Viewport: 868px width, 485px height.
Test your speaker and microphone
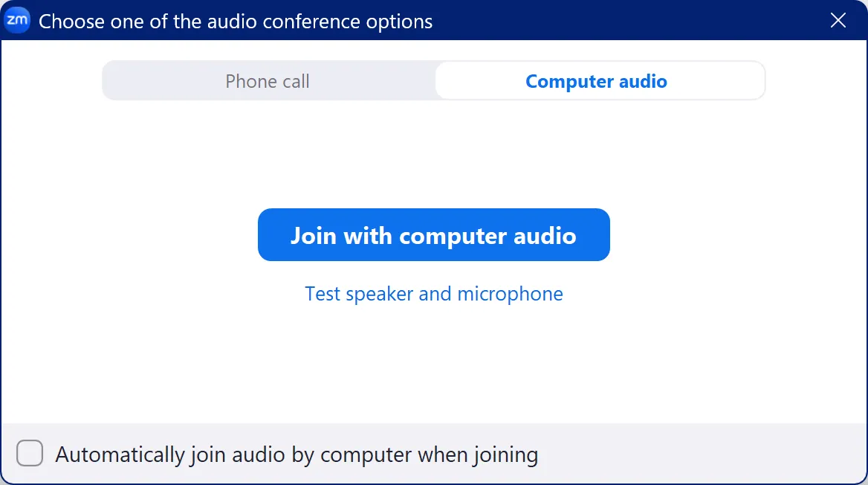[x=434, y=294]
